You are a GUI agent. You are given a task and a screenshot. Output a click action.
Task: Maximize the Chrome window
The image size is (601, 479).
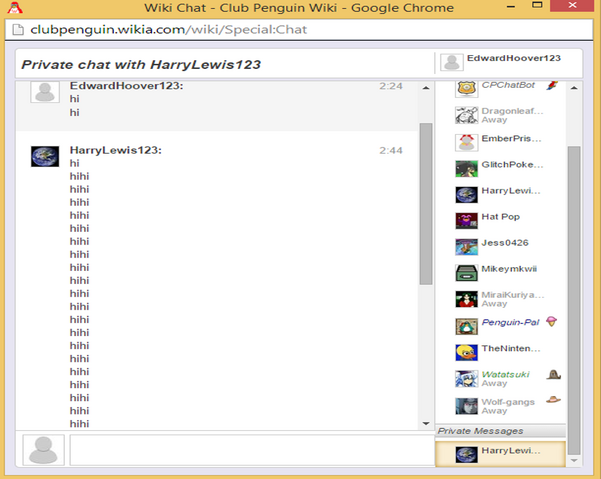[x=537, y=5]
